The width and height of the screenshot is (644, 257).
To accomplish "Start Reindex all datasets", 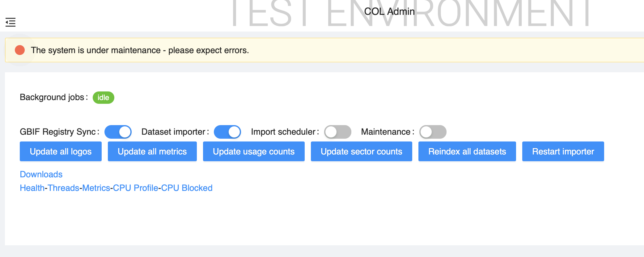I will pos(467,151).
